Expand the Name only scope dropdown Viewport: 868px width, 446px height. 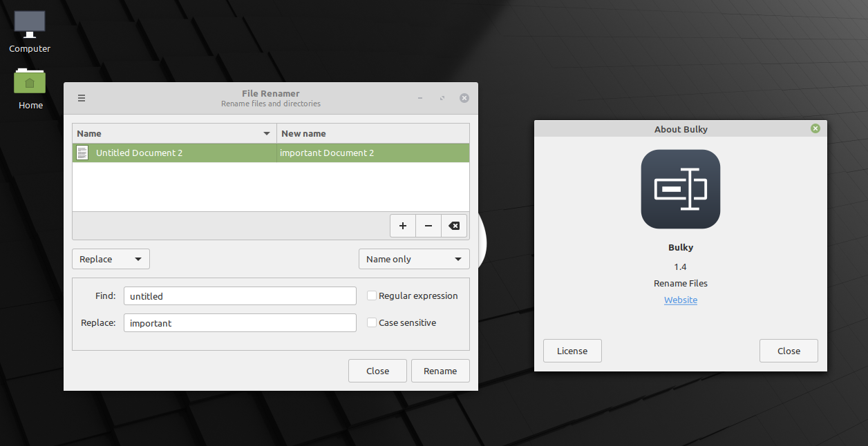[413, 259]
